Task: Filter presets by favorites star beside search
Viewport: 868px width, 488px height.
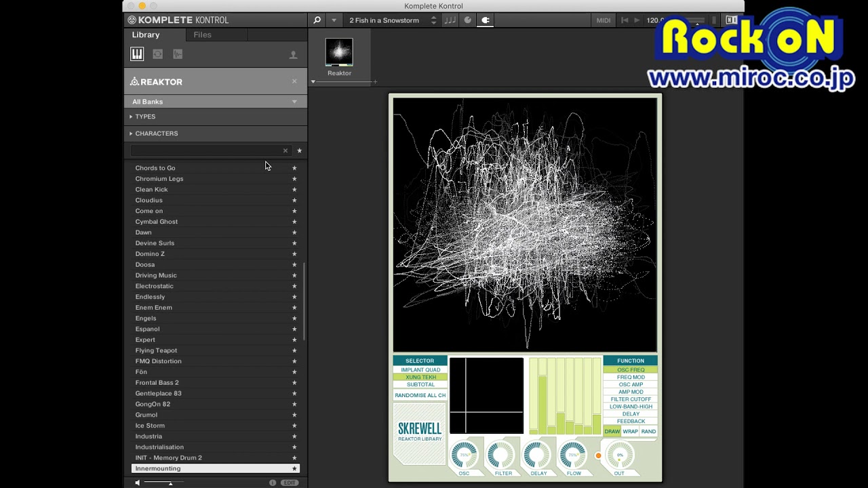Action: tap(299, 150)
